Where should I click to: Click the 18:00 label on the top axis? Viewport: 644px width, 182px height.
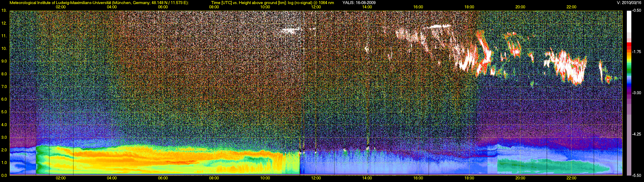(469, 7)
